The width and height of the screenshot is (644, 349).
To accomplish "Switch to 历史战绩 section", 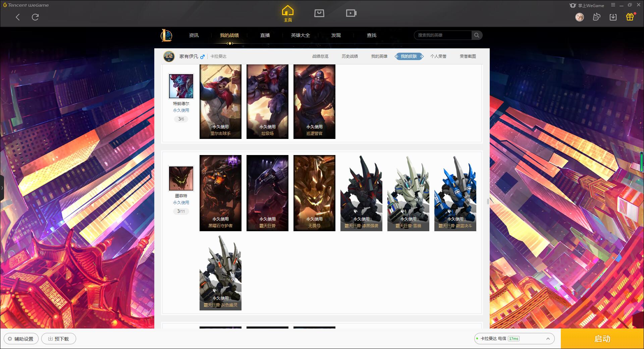I will click(x=350, y=56).
